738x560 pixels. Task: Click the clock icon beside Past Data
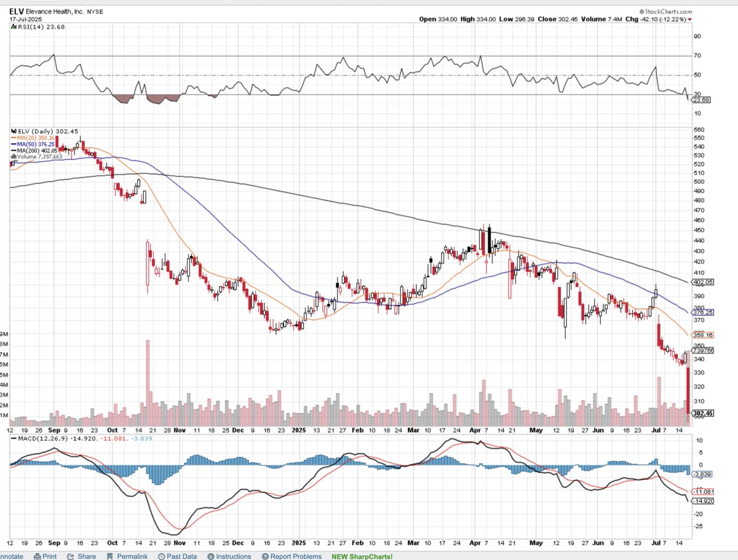tap(162, 556)
